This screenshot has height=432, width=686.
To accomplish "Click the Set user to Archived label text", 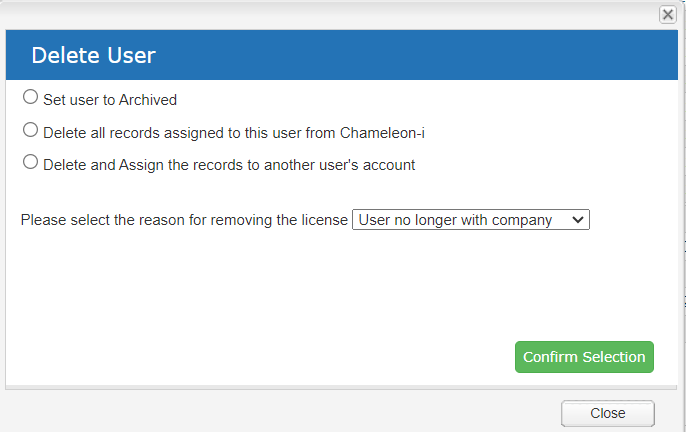I will [110, 100].
